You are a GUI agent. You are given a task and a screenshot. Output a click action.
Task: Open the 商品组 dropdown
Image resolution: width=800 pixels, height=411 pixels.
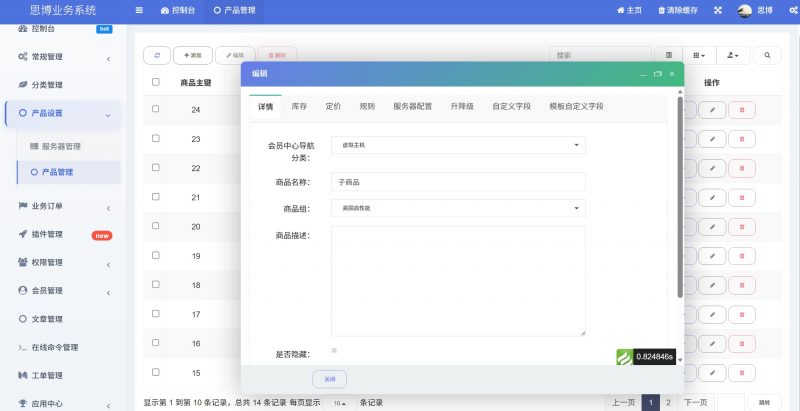click(458, 208)
